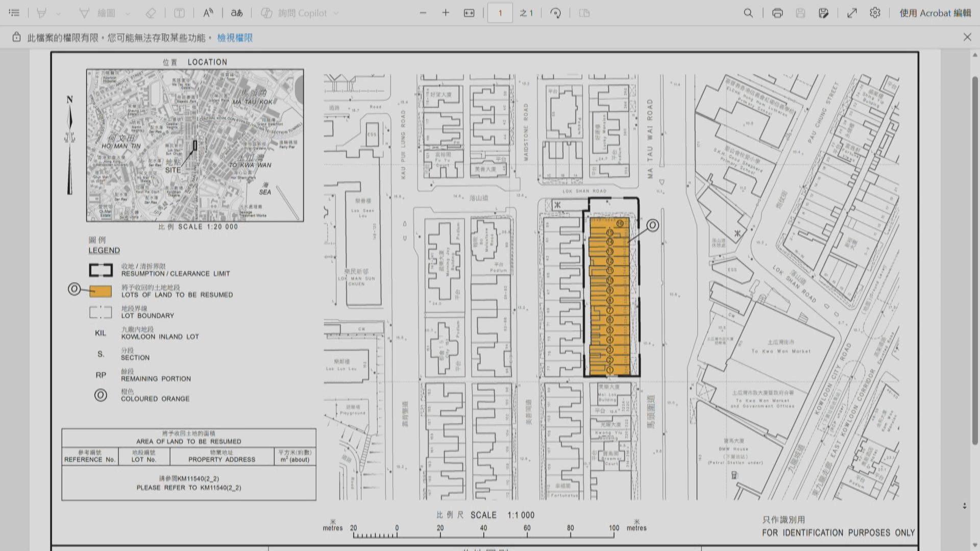Select the eraser tool
Screen dimensions: 980x551
click(x=151, y=13)
